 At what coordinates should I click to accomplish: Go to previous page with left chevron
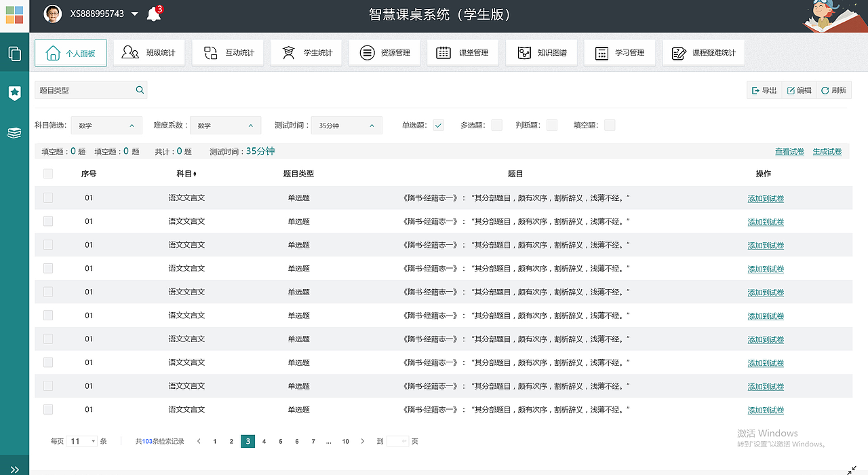[199, 442]
